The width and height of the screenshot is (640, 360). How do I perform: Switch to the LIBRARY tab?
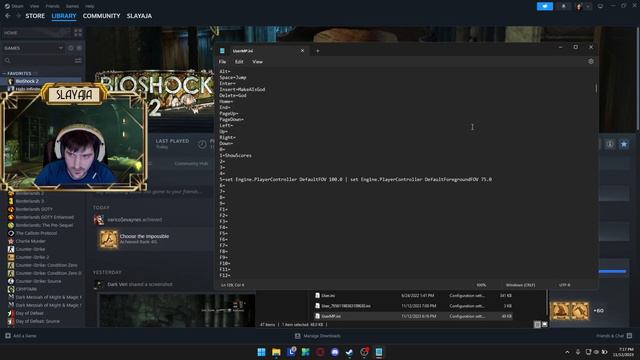pyautogui.click(x=64, y=16)
